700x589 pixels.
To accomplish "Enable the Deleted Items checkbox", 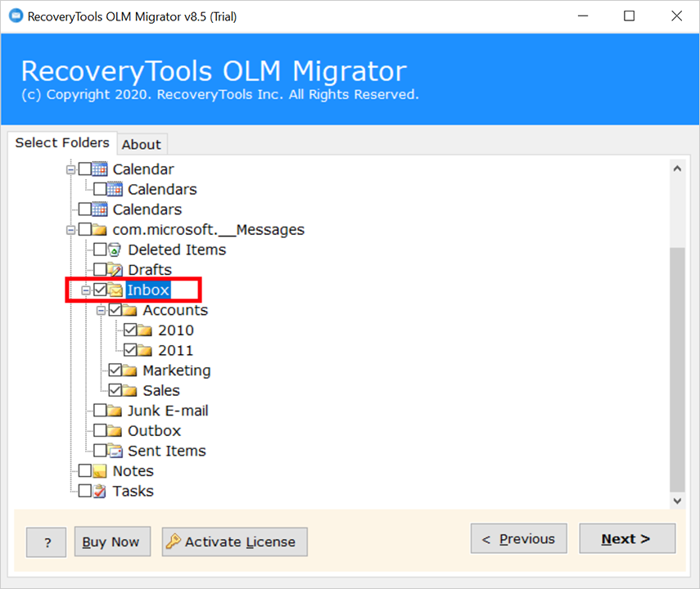I will point(100,250).
